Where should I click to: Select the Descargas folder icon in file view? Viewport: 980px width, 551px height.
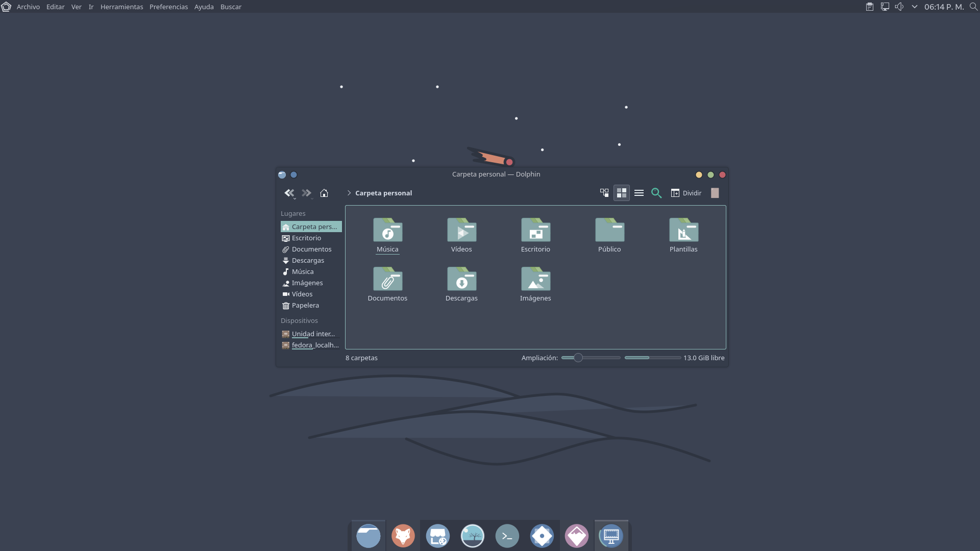[x=462, y=279]
